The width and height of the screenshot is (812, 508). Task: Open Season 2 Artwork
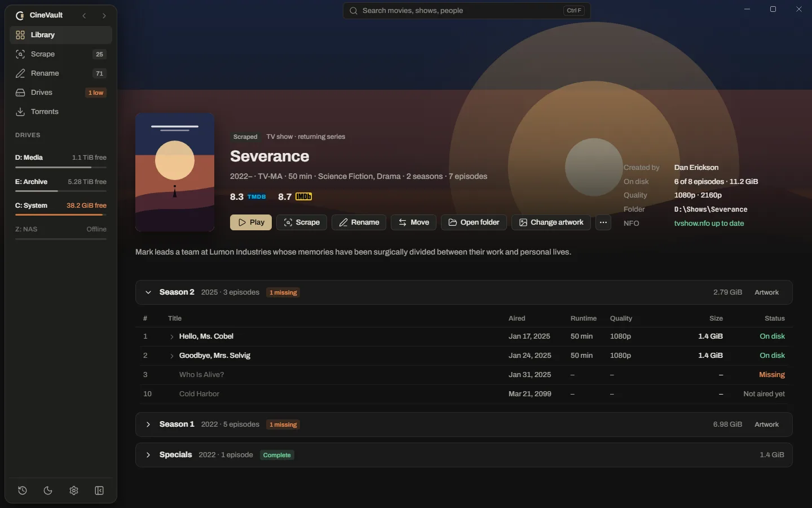coord(766,292)
